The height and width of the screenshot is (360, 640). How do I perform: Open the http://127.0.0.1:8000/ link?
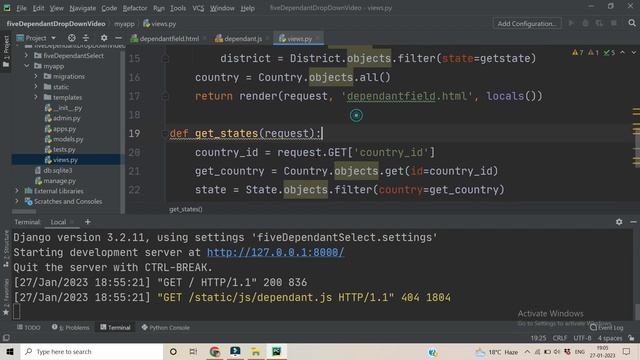tap(275, 252)
